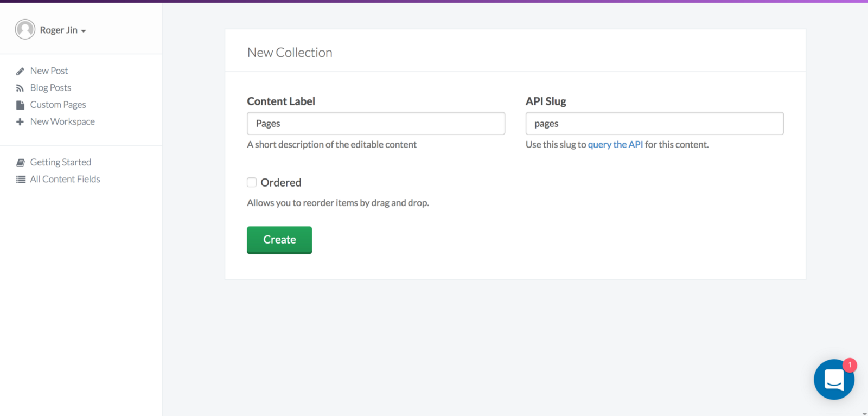The image size is (868, 416).
Task: Choose New Workspace in the sidebar
Action: coord(62,121)
